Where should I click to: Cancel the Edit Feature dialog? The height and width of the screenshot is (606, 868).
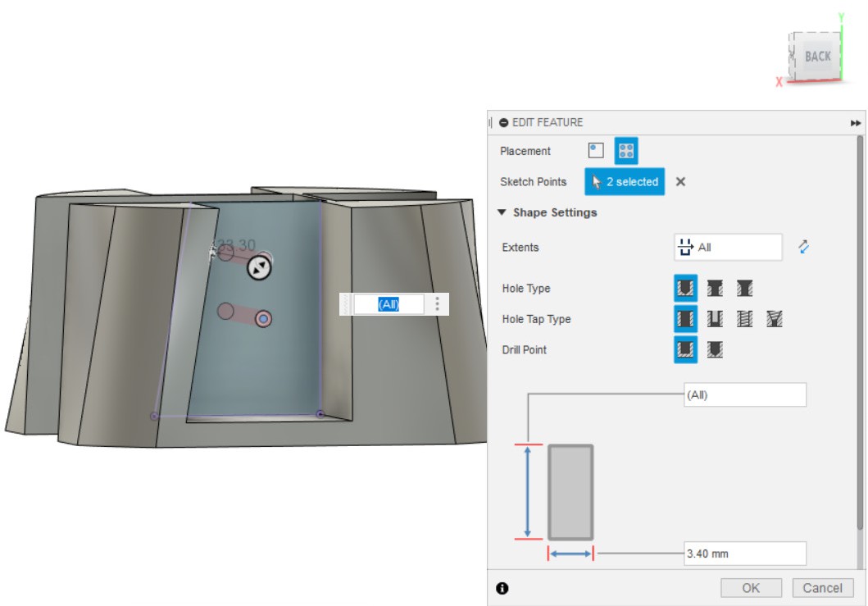pos(822,588)
